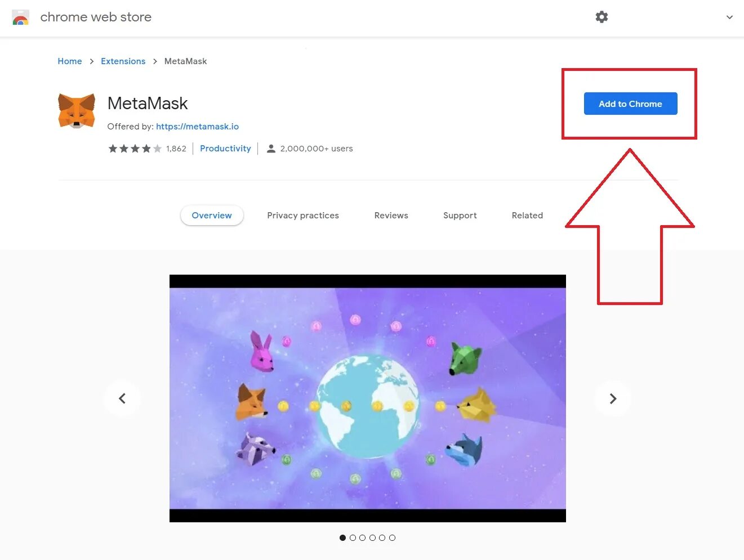Visit the https://metamask.io publisher link
The image size is (744, 560).
197,126
